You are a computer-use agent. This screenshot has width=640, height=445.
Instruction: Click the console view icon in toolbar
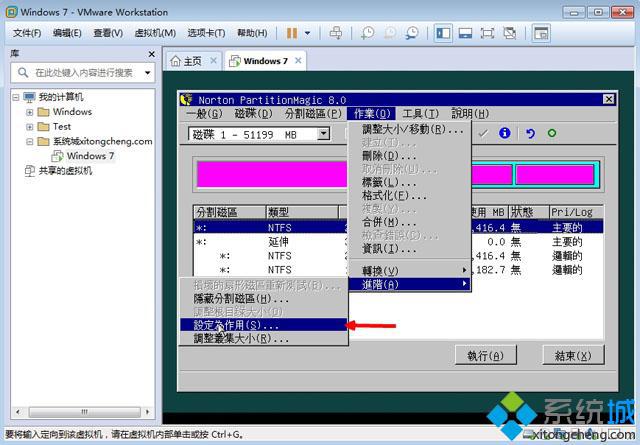click(x=541, y=33)
